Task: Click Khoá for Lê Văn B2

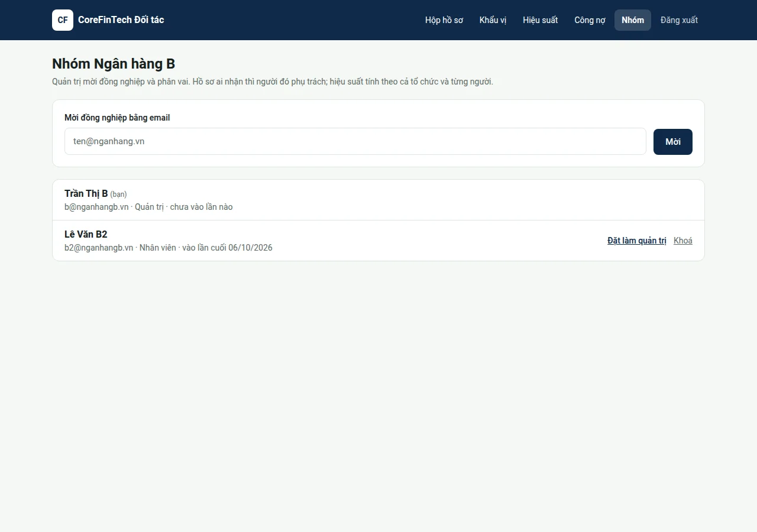Action: pyautogui.click(x=683, y=241)
